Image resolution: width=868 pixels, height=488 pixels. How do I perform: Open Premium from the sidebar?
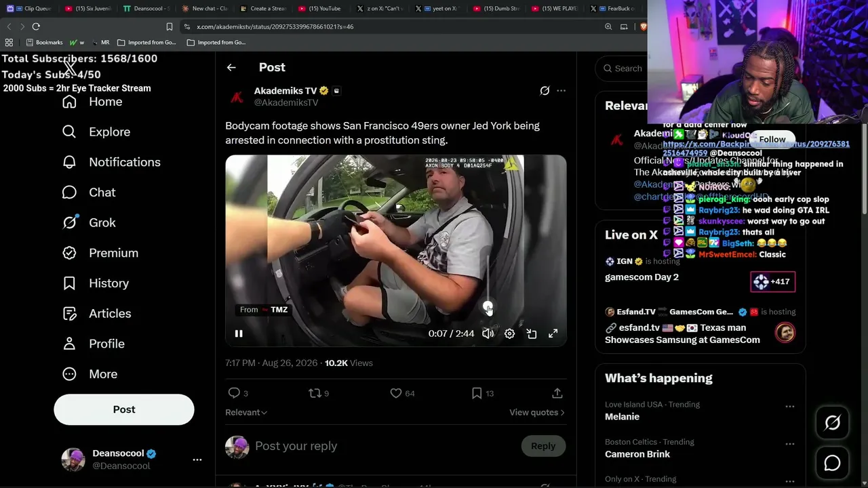pyautogui.click(x=100, y=253)
